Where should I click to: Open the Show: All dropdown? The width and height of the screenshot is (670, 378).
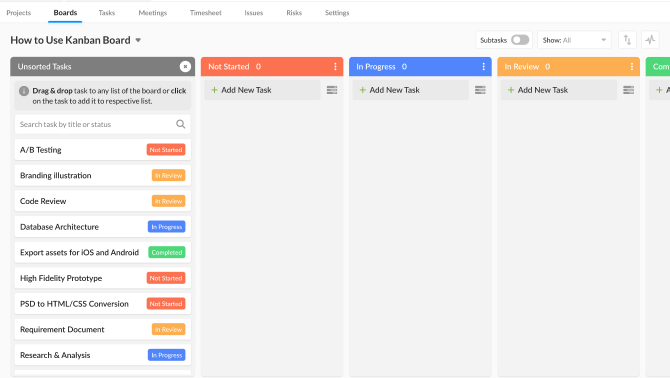(574, 40)
